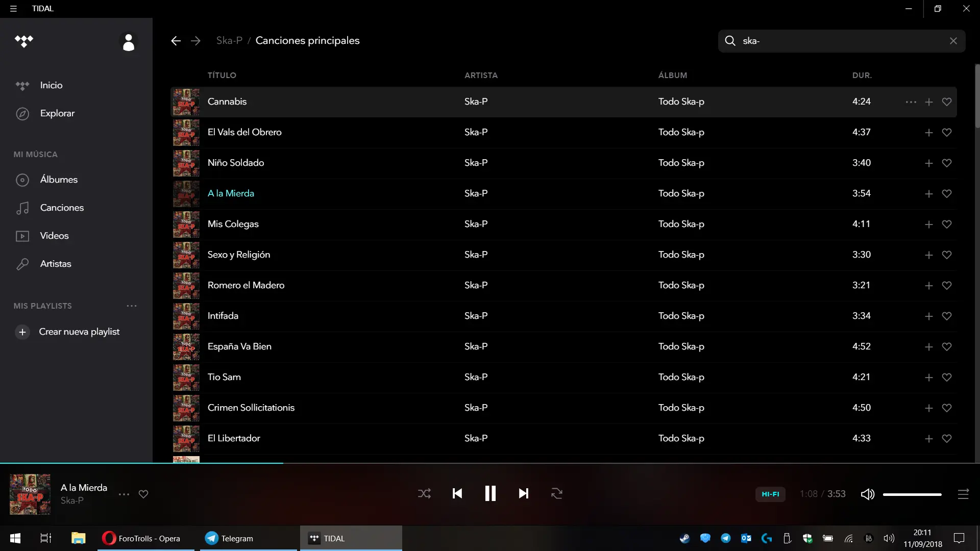980x551 pixels.
Task: Go to Inicio in sidebar
Action: tap(51, 85)
